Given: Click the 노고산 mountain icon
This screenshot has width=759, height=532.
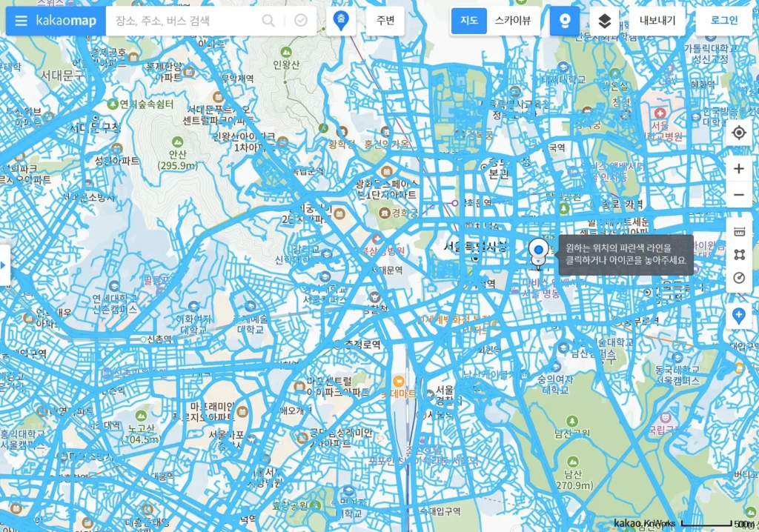Looking at the screenshot, I should point(141,416).
